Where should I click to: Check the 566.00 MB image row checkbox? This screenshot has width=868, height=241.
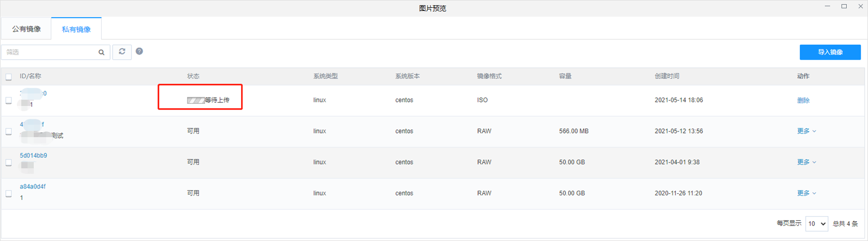click(8, 131)
